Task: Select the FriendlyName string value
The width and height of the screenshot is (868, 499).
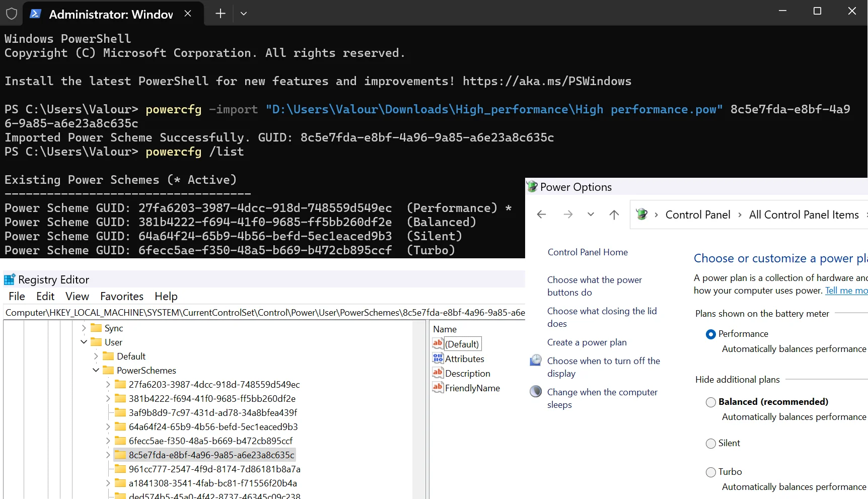Action: coord(472,388)
